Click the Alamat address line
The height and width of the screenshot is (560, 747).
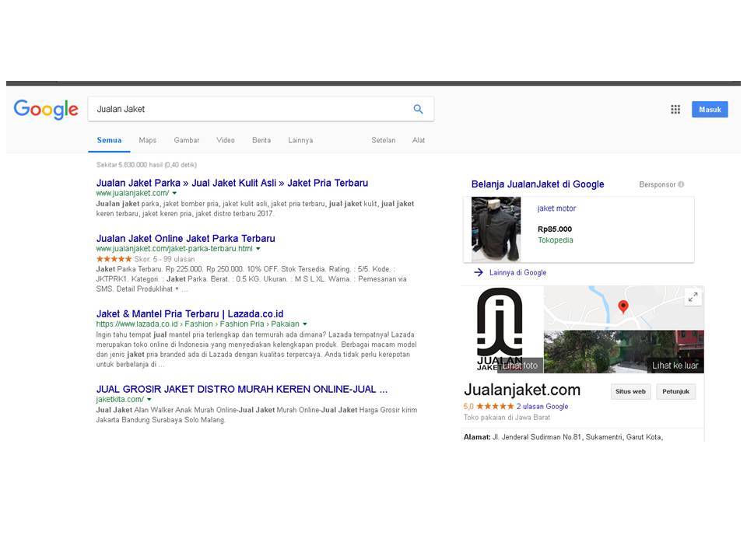[x=563, y=436]
